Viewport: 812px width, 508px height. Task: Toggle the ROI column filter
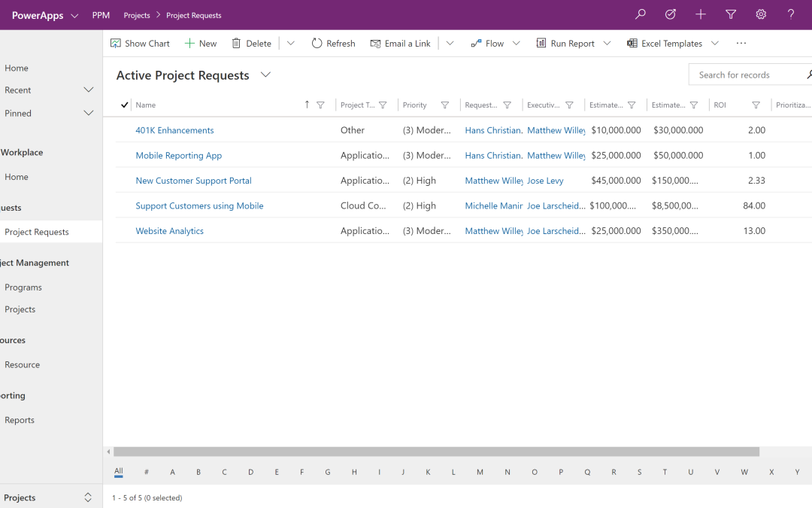[756, 105]
